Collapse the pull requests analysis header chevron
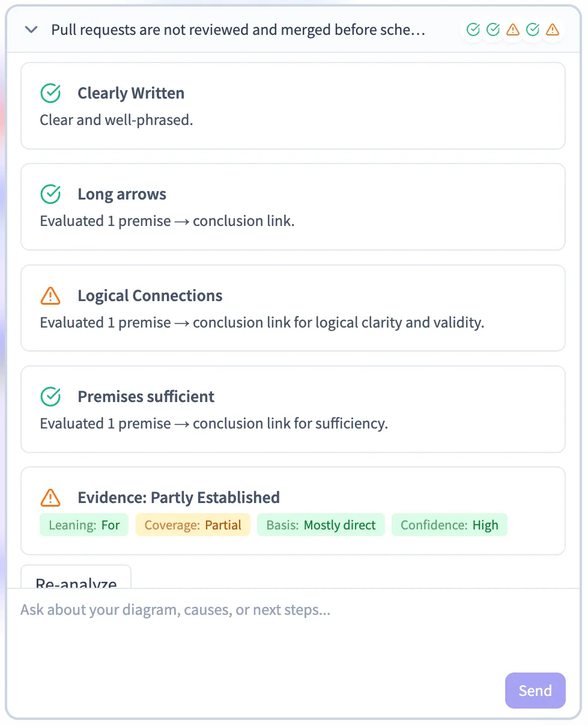The image size is (588, 726). pyautogui.click(x=32, y=30)
